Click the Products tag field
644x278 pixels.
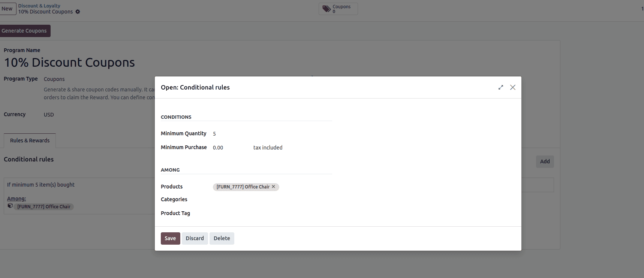[x=272, y=187]
